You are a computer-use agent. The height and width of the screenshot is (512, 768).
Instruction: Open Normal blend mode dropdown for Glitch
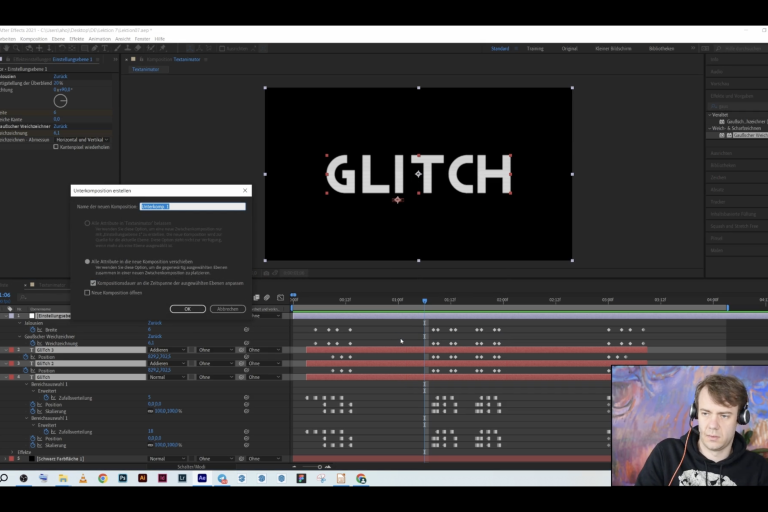coord(167,377)
